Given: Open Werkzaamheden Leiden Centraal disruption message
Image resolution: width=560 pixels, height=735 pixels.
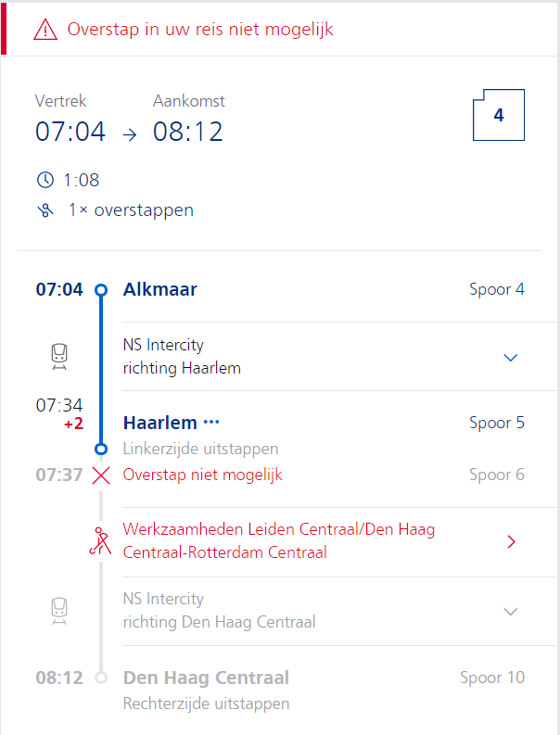Looking at the screenshot, I should click(x=278, y=540).
